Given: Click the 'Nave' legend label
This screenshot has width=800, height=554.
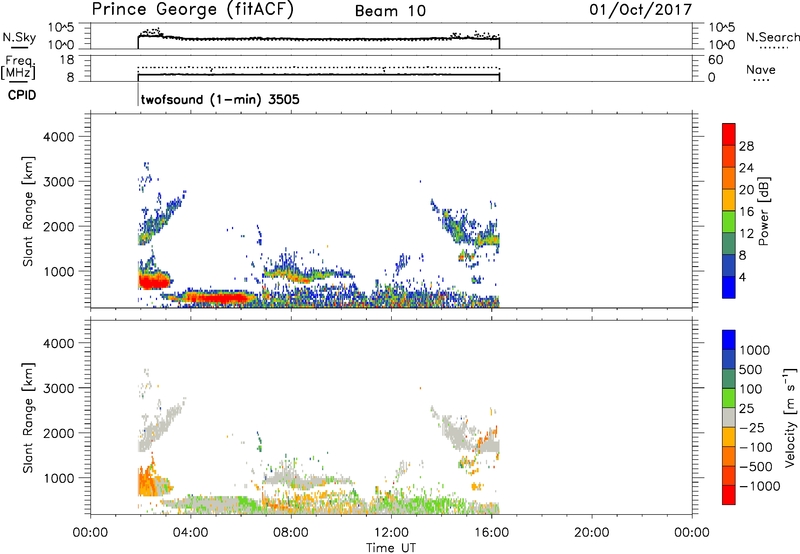Looking at the screenshot, I should 761,69.
